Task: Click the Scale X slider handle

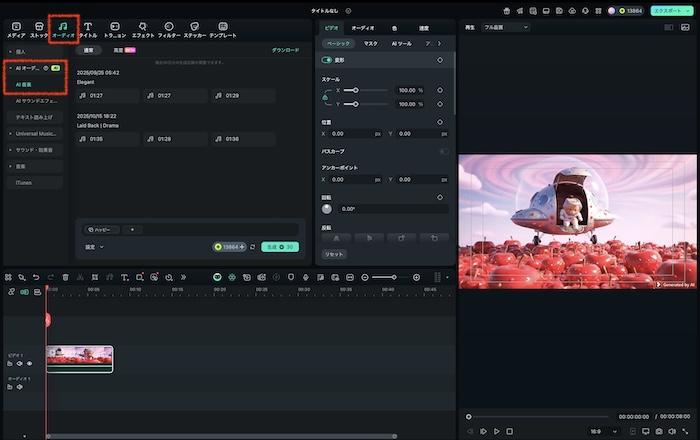Action: [356, 90]
